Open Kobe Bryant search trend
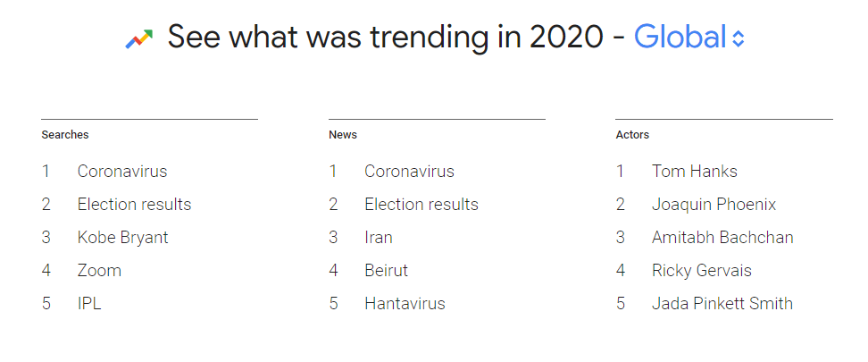 pos(122,238)
